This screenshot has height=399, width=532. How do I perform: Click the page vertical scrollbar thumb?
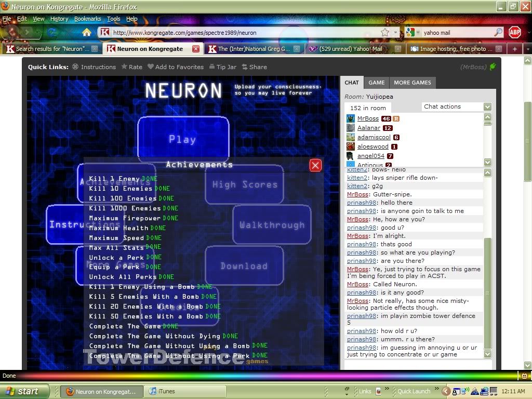(528, 141)
